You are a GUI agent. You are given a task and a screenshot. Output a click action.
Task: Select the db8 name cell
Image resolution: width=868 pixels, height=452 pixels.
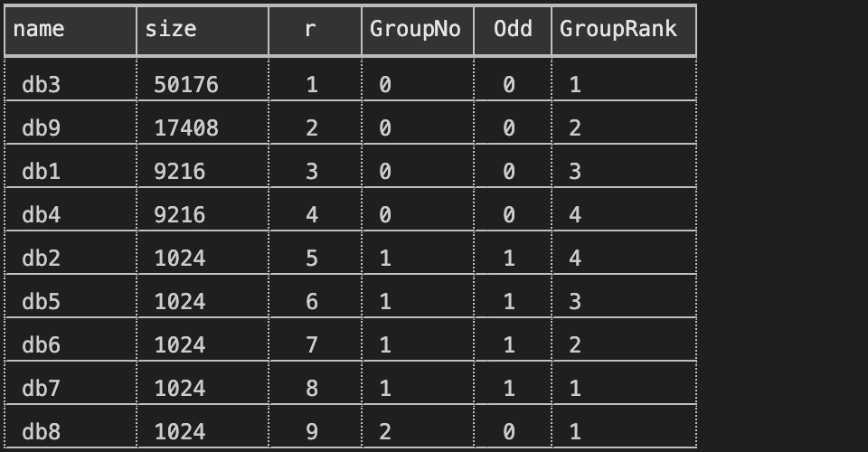(71, 427)
